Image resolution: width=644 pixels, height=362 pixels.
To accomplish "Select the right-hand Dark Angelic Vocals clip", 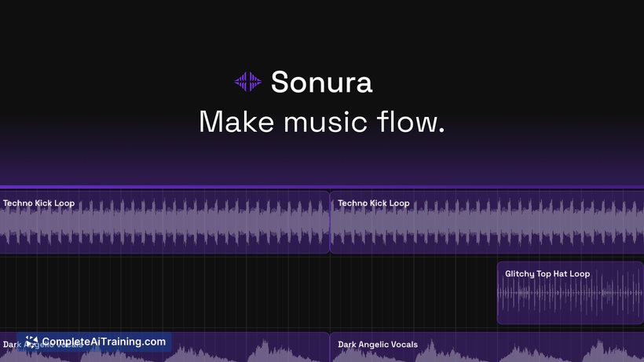I will pos(487,347).
